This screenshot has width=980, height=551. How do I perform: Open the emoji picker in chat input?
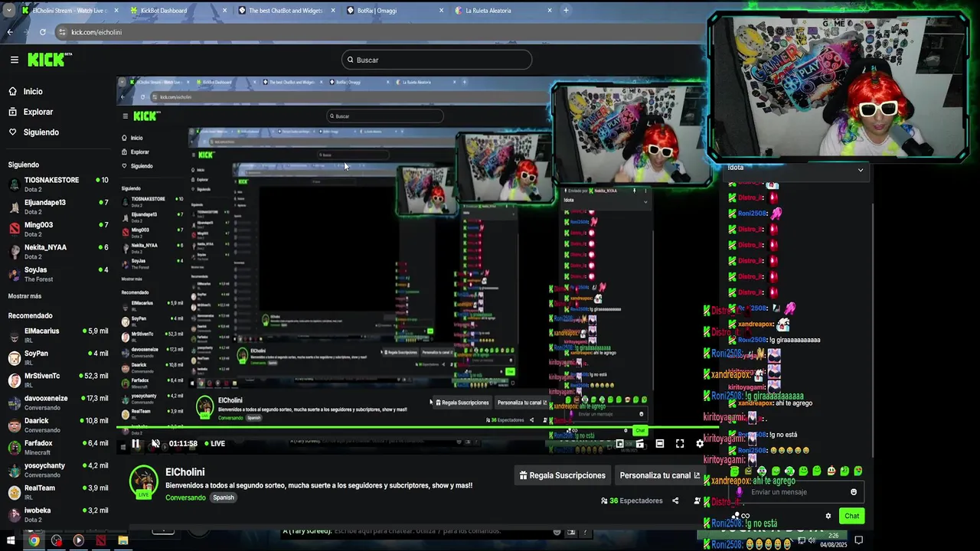click(854, 492)
